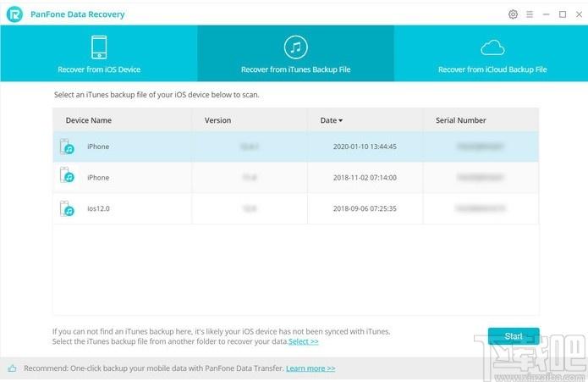Viewport: 588px width, 382px height.
Task: Select iPhone name in the 2020-01-10 row
Action: 98,147
